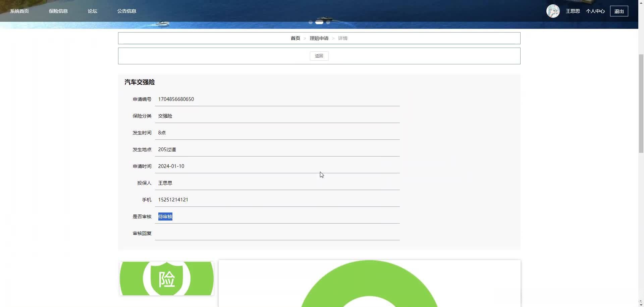The width and height of the screenshot is (644, 307).
Task: Click the large green ring image
Action: (x=369, y=284)
